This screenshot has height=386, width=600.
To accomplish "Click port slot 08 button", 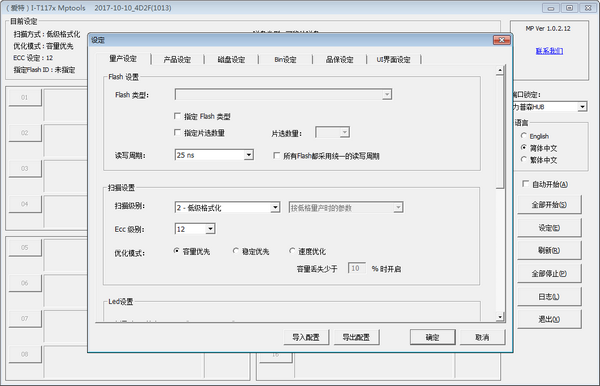I will [x=25, y=354].
